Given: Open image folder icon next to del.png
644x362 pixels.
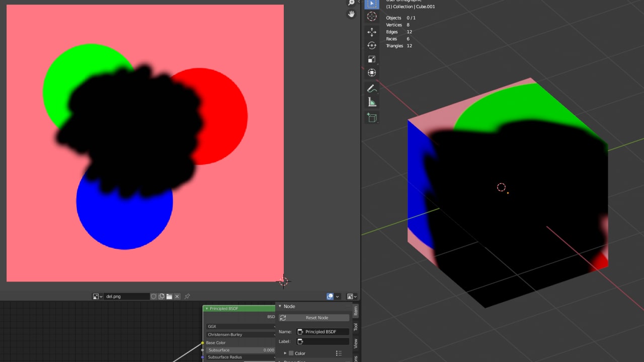Looking at the screenshot, I should click(169, 297).
